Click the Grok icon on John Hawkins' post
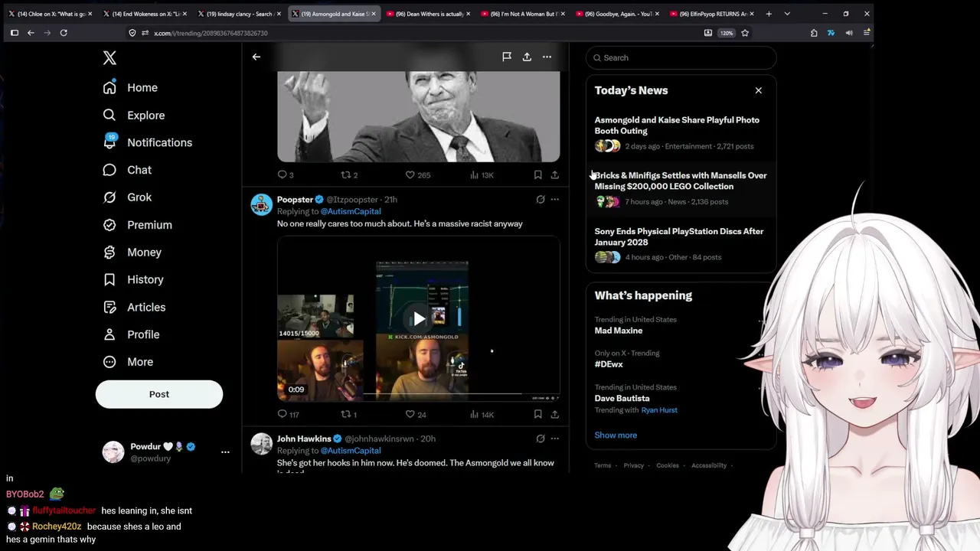Viewport: 980px width, 551px height. [x=541, y=439]
